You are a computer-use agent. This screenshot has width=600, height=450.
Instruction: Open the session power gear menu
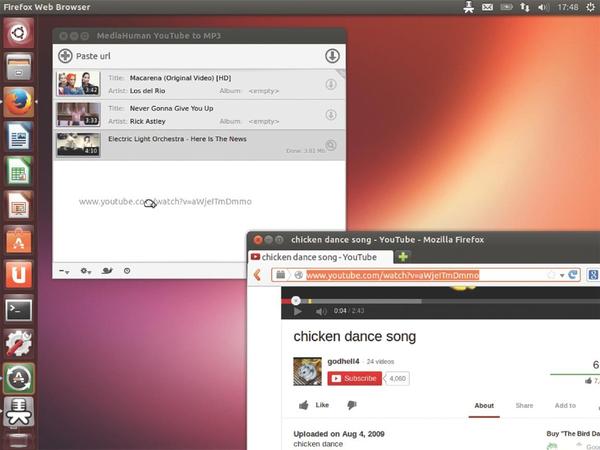point(590,7)
